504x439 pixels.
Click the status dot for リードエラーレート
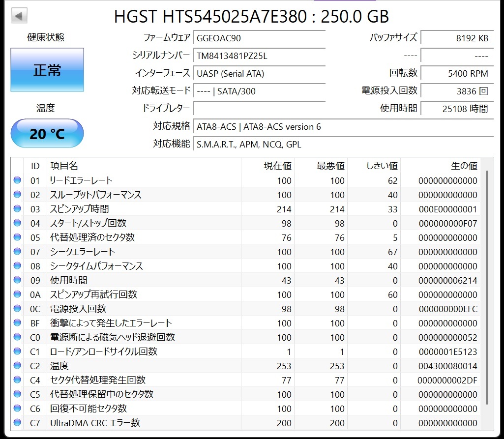tap(17, 180)
